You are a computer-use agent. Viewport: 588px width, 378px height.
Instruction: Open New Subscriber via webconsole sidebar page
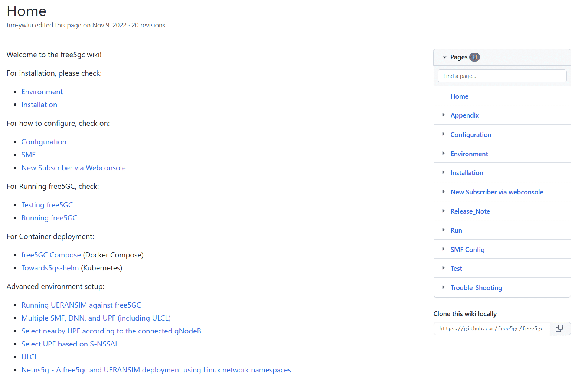pyautogui.click(x=497, y=192)
